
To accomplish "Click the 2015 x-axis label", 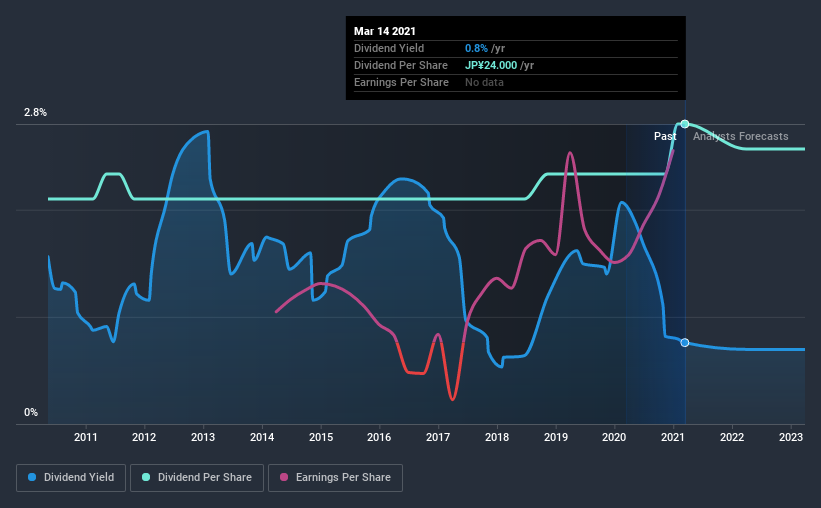I will point(321,437).
